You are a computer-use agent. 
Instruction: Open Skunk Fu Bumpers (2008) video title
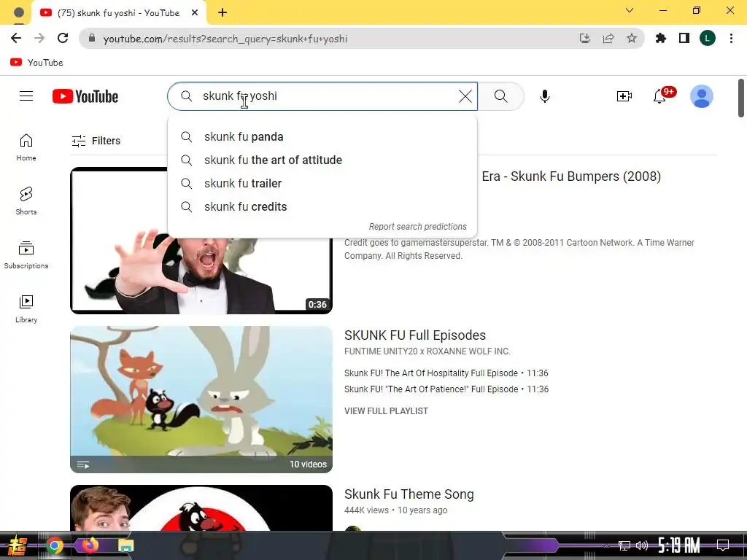(571, 176)
